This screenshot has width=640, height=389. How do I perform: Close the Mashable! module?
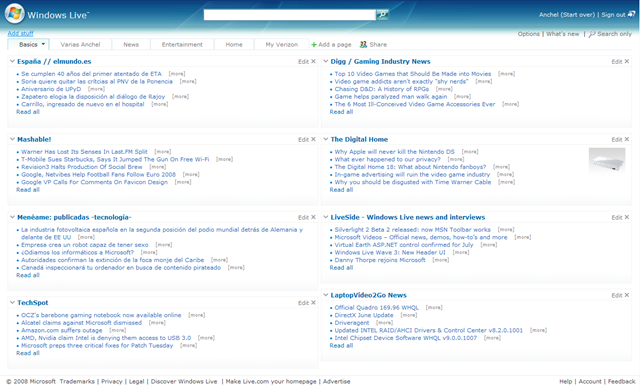coord(313,139)
